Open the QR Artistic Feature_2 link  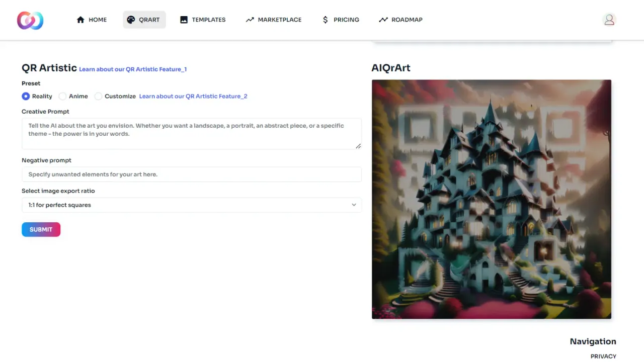(x=193, y=96)
